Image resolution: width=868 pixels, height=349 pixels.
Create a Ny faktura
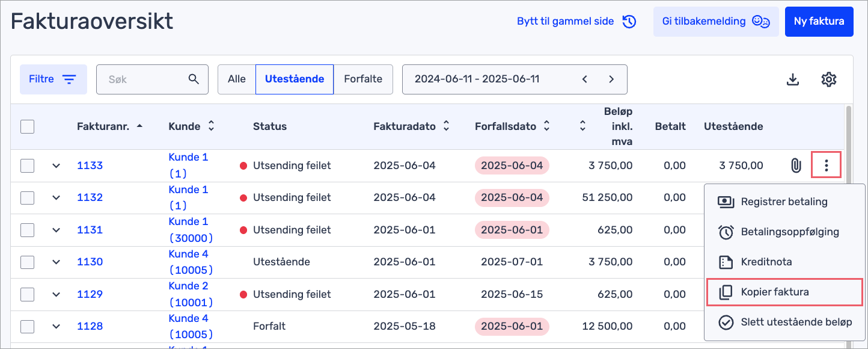[x=819, y=21]
